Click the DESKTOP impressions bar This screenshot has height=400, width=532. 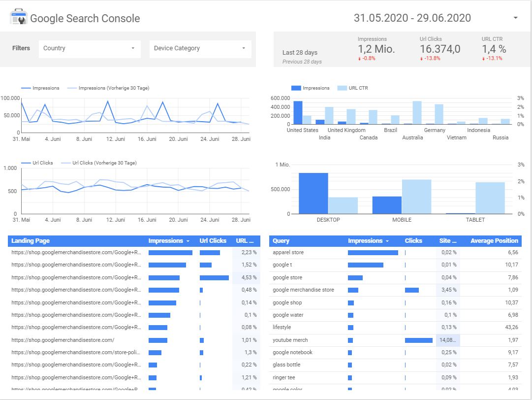click(314, 192)
